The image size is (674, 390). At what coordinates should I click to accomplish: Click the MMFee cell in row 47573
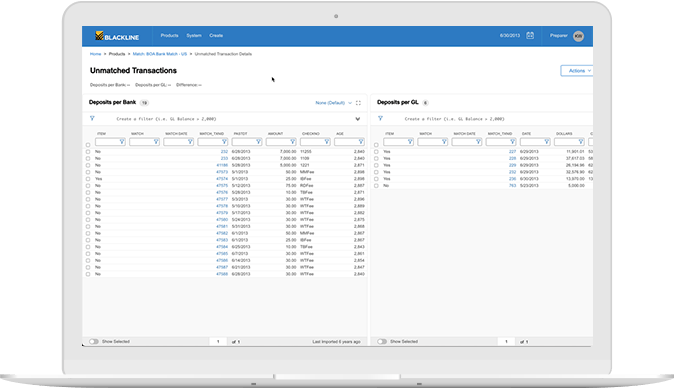(x=307, y=172)
